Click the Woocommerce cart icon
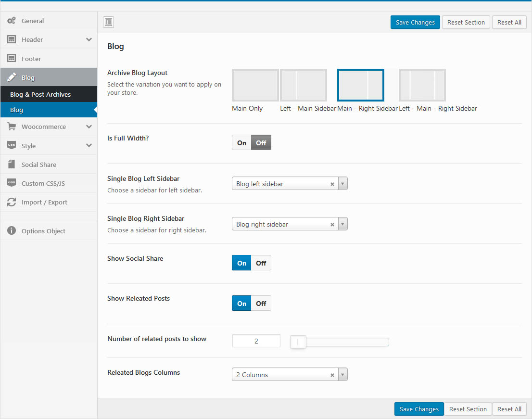The height and width of the screenshot is (419, 532). (12, 127)
